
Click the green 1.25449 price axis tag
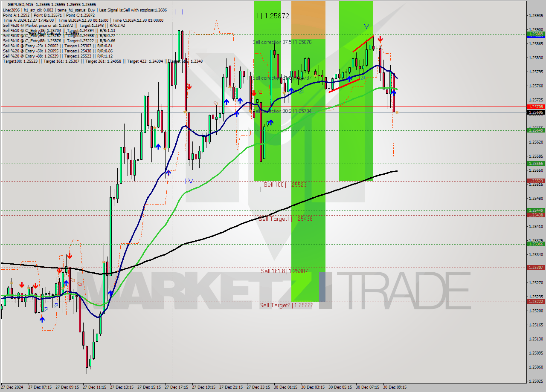[536, 210]
